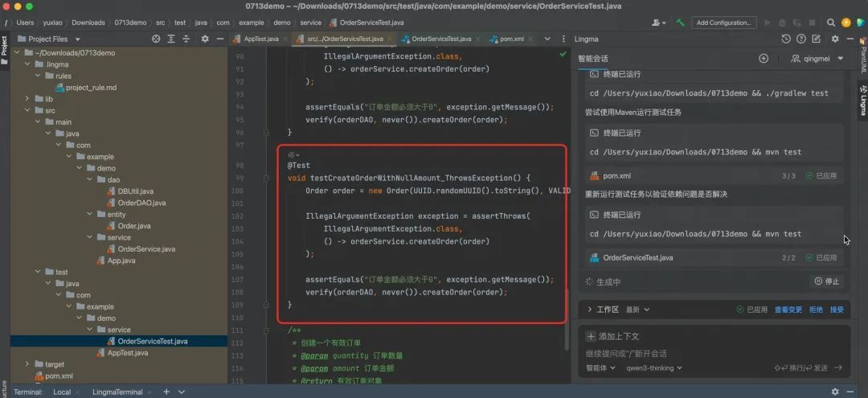Open Lingma help question-mark icon

coord(800,39)
